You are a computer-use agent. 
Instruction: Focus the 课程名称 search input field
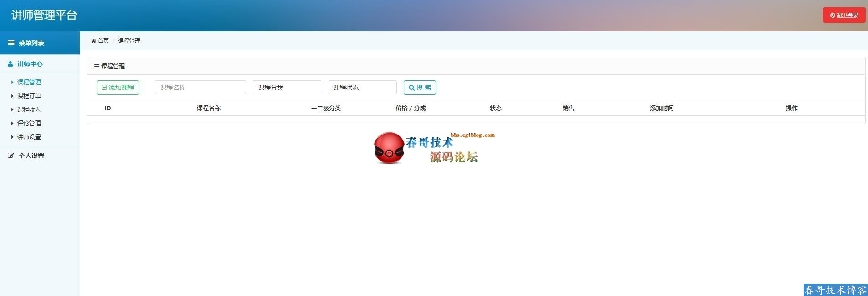coord(200,88)
